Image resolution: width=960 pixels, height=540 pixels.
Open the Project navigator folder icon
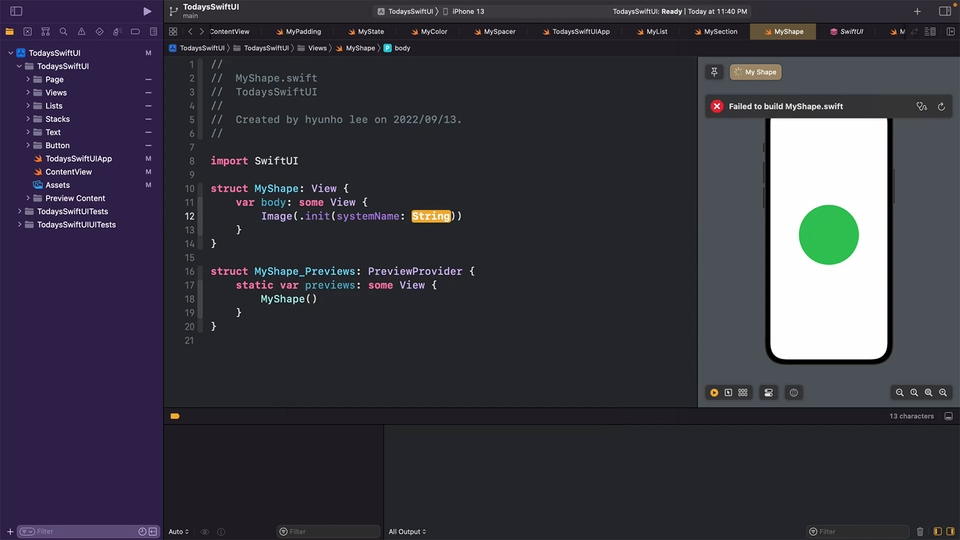coord(9,31)
